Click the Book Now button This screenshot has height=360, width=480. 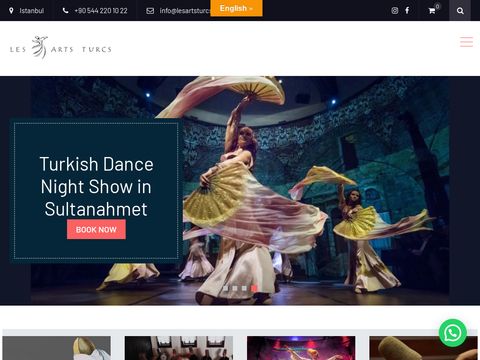coord(96,229)
